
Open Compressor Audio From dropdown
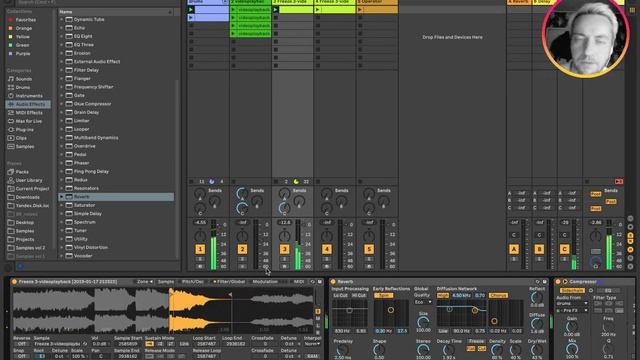(572, 304)
